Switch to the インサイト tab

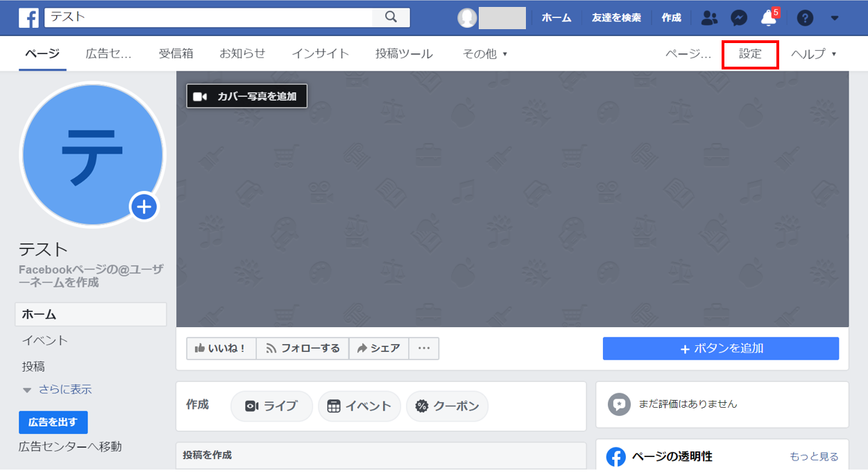[x=320, y=53]
